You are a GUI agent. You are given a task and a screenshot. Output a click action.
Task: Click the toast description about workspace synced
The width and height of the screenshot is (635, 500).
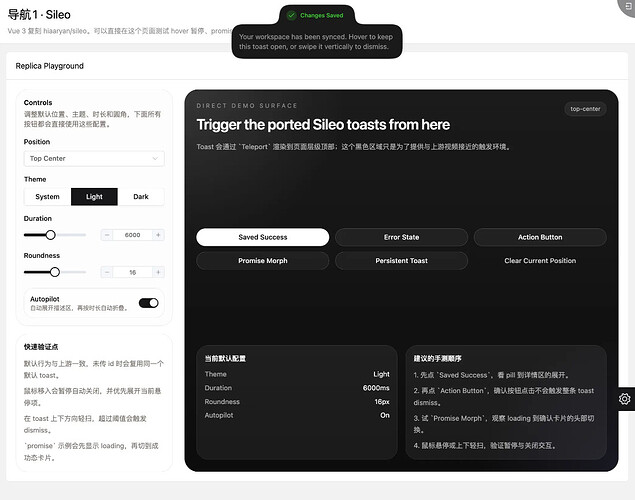coord(316,42)
